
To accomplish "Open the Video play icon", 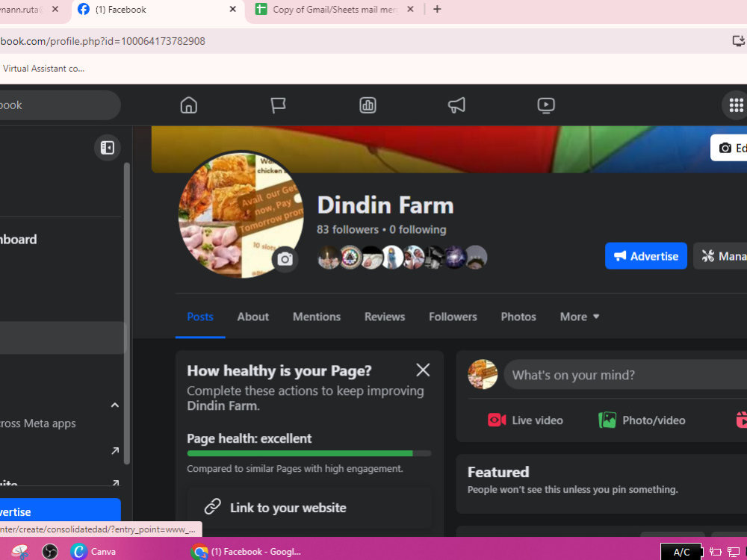I will click(546, 105).
